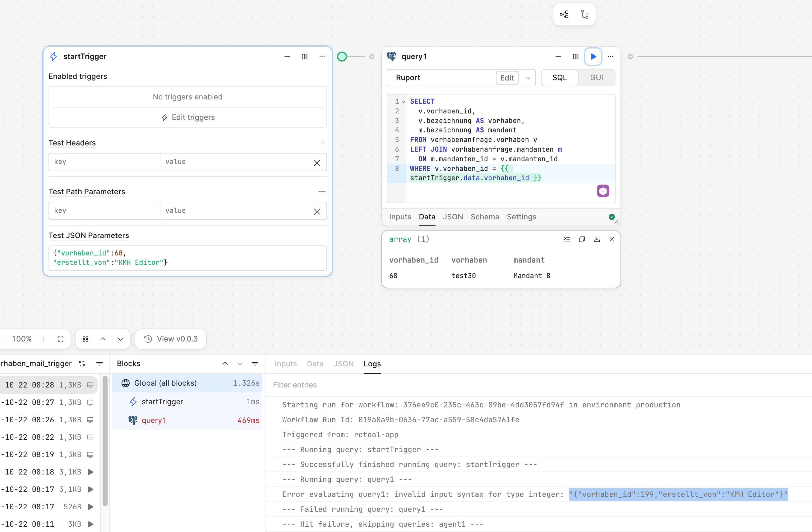Click the purple AI assistant icon in editor
The image size is (812, 532).
(602, 191)
